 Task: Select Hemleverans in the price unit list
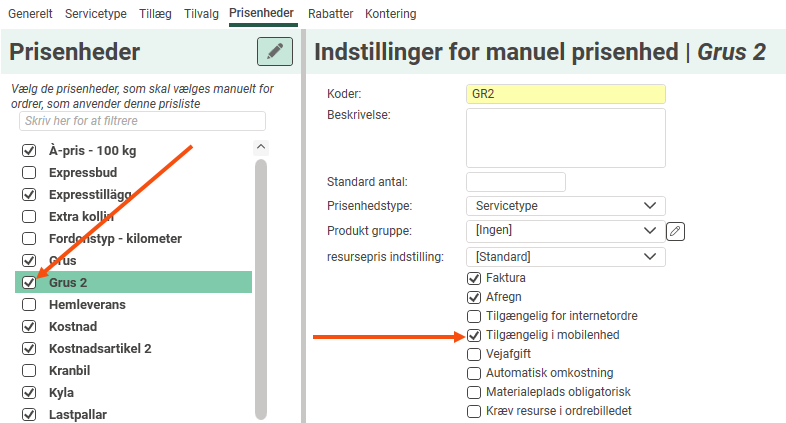tap(87, 305)
